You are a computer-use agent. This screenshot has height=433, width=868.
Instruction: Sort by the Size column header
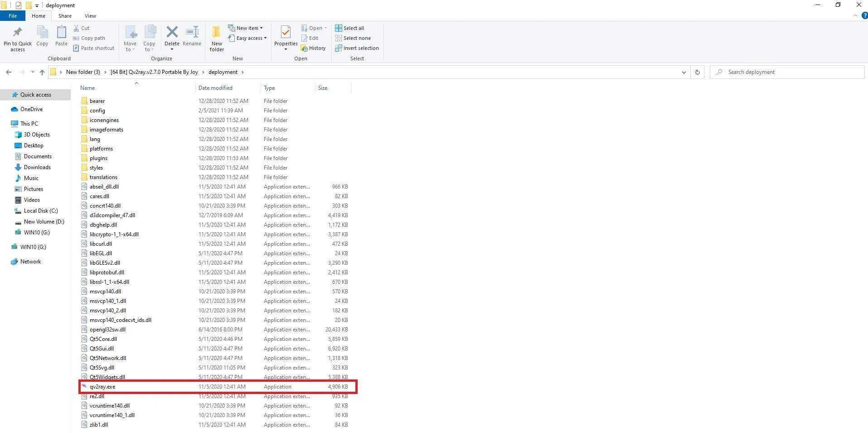(x=333, y=88)
